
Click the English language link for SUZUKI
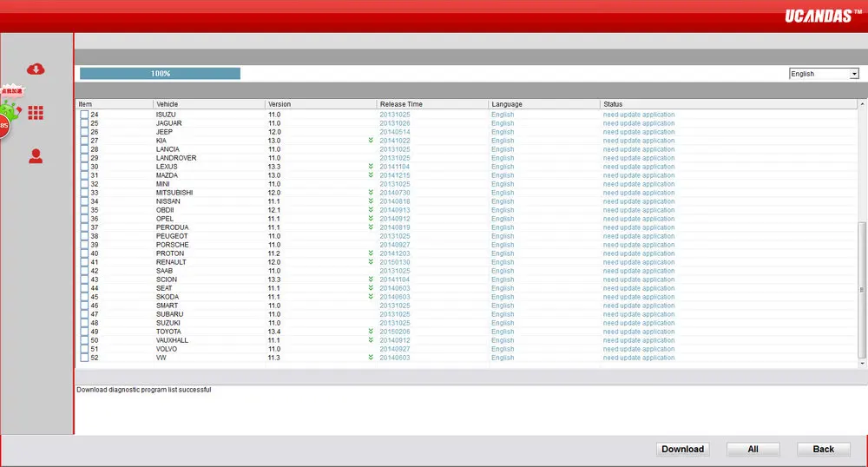[503, 323]
